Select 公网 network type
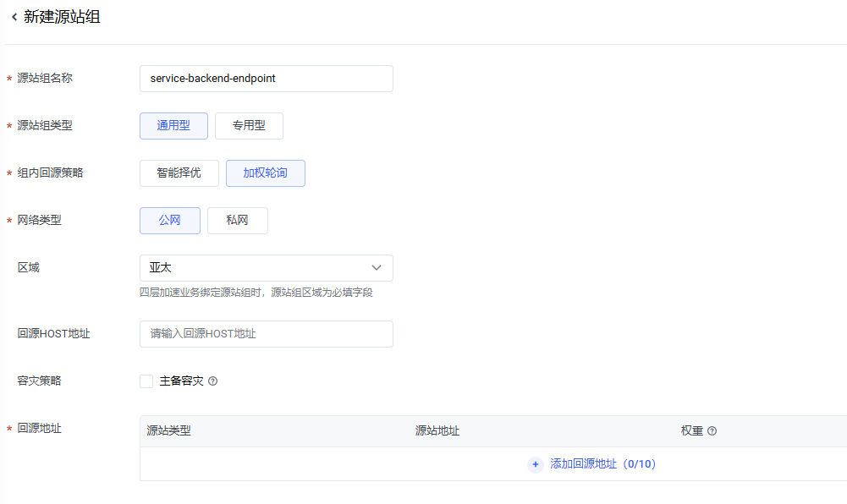Image resolution: width=847 pixels, height=504 pixels. (x=170, y=221)
